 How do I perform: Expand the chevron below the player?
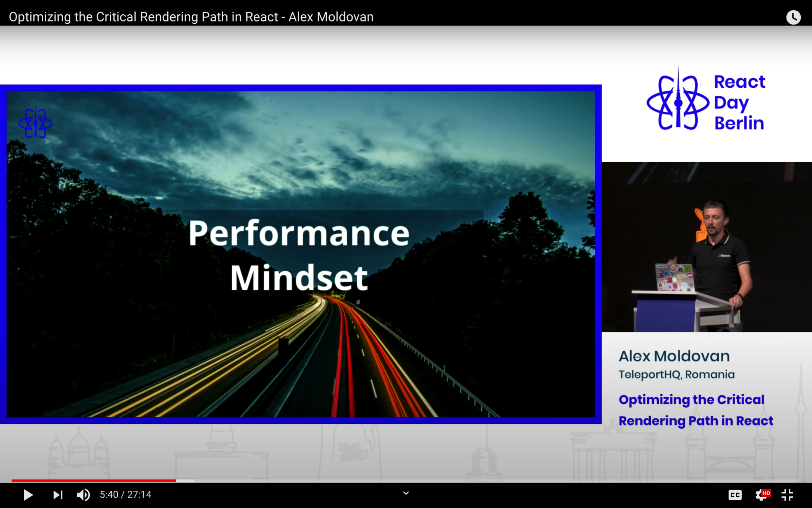pyautogui.click(x=406, y=493)
